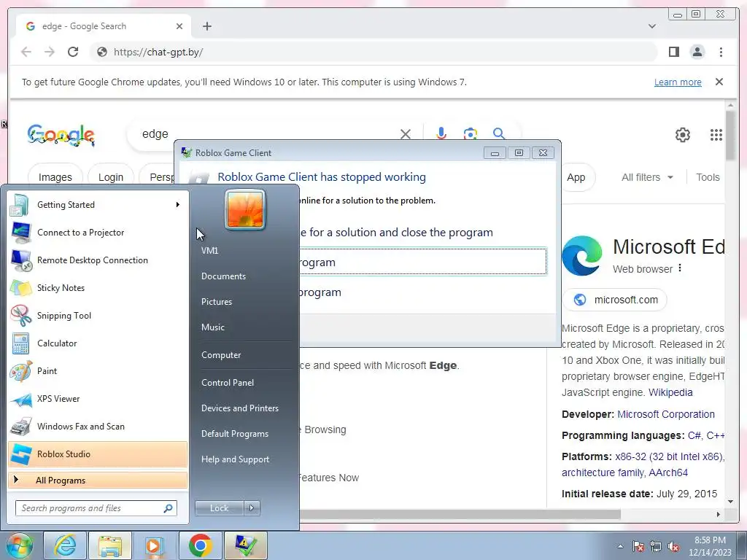Open Computer from Start menu
747x560 pixels.
221,355
